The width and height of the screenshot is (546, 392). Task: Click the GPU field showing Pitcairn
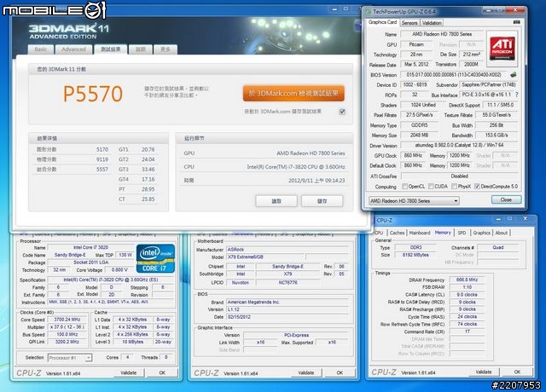[x=416, y=44]
